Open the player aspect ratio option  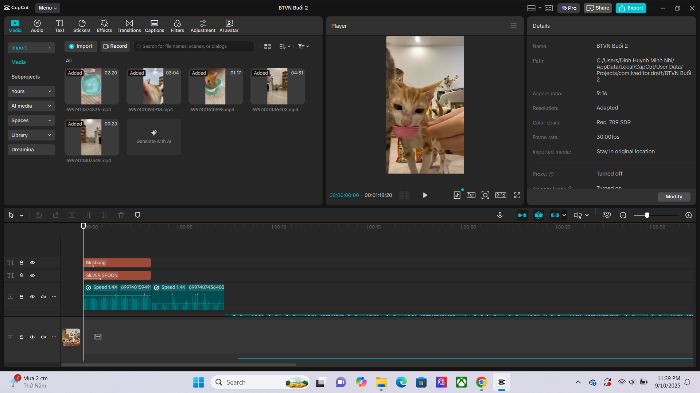(x=500, y=195)
